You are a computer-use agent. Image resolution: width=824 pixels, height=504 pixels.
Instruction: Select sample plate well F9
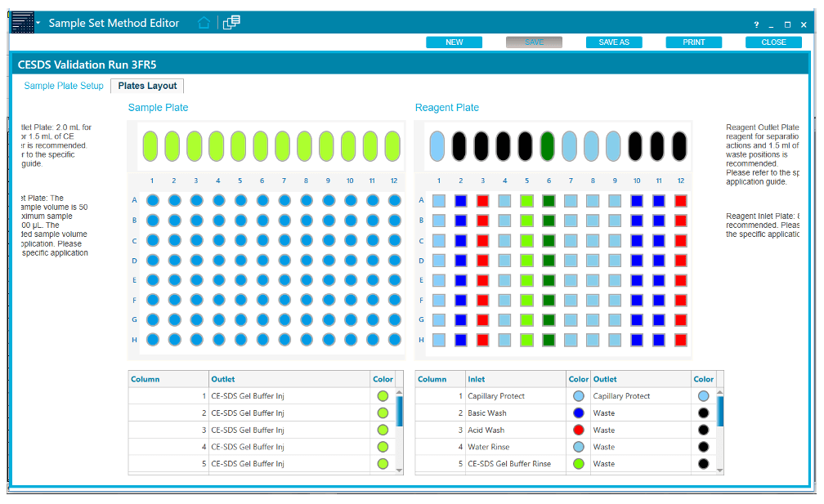coord(329,301)
